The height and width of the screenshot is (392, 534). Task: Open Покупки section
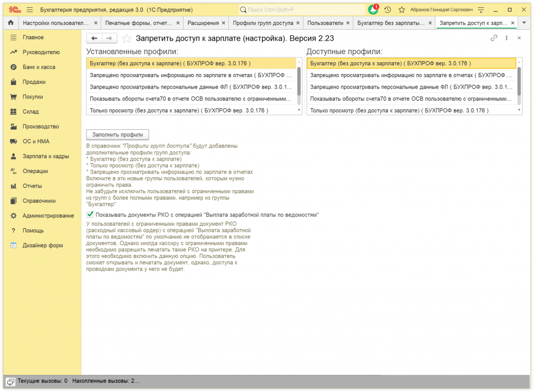[33, 97]
